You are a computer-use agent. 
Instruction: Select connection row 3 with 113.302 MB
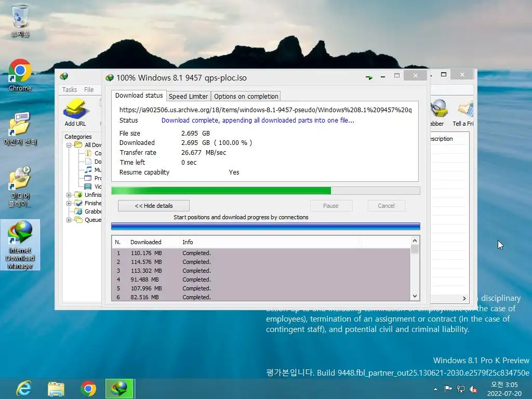(x=261, y=271)
